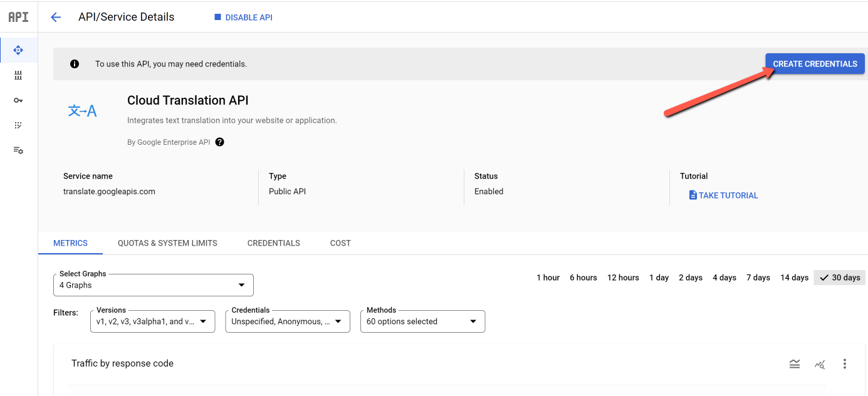Select the 2 days time range

click(691, 278)
